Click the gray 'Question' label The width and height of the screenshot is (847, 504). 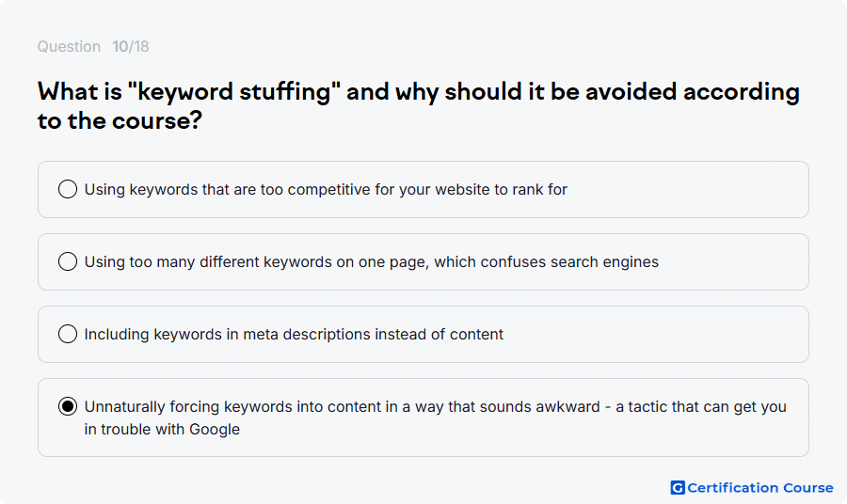click(69, 46)
